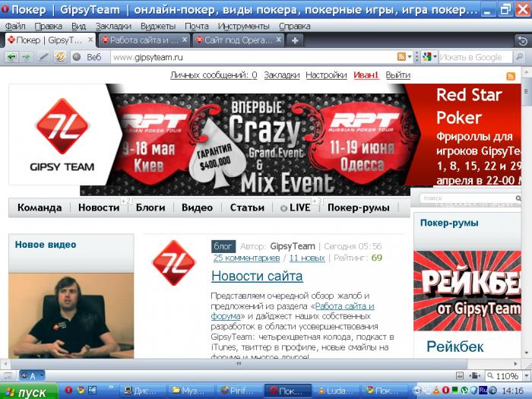Open Новости section in site navigation
Image resolution: width=532 pixels, height=399 pixels.
coord(99,207)
